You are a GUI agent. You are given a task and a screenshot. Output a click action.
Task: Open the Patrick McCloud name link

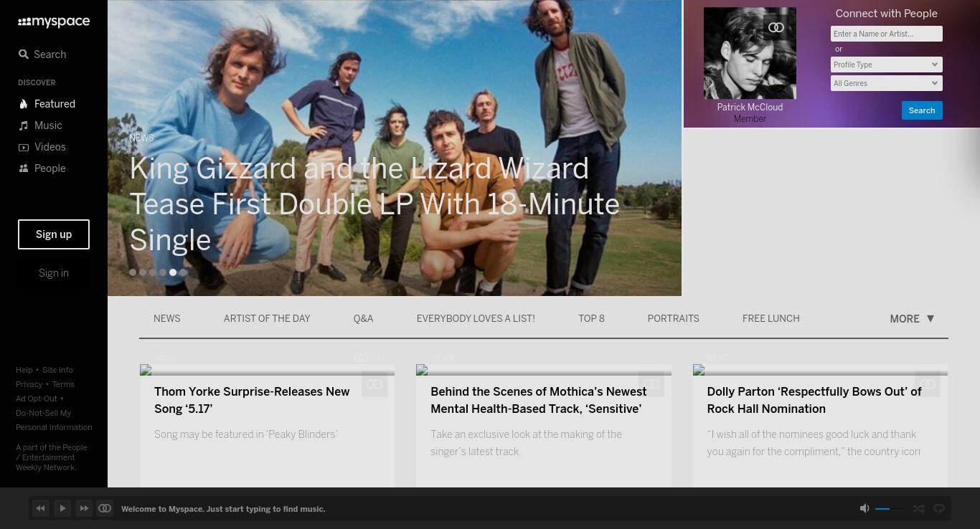(x=750, y=108)
